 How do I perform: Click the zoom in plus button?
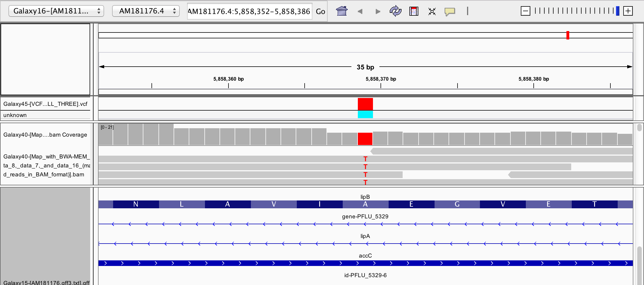click(x=628, y=11)
